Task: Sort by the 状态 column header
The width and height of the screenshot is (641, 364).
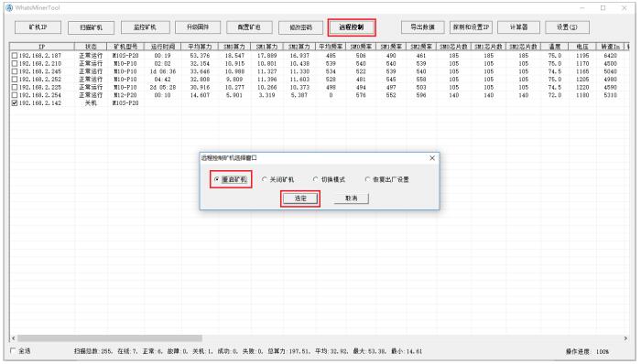Action: (x=91, y=47)
